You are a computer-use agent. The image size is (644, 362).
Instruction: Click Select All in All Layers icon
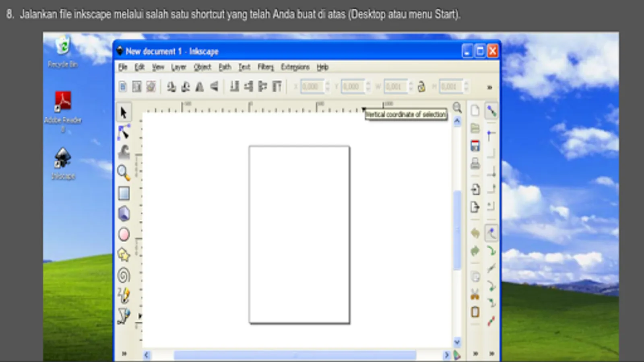coord(137,86)
